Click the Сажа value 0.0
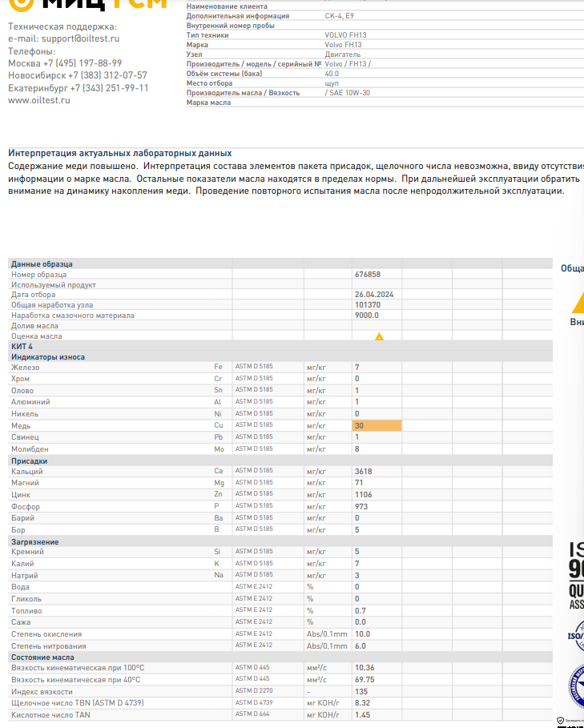The width and height of the screenshot is (584, 728). click(x=360, y=622)
